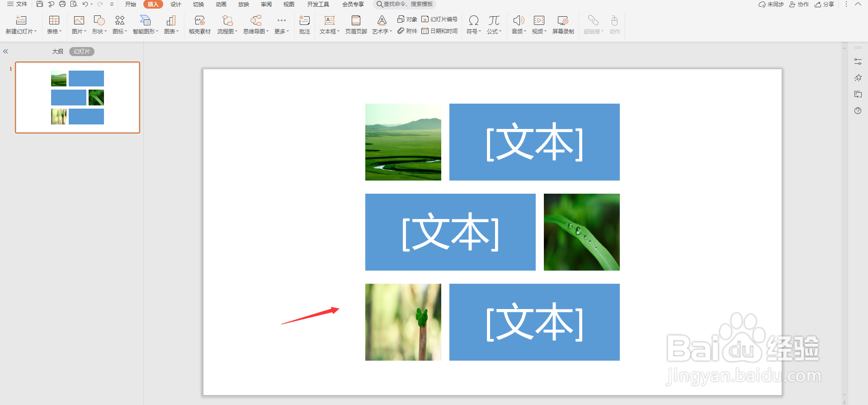Insert Video (视频)
The width and height of the screenshot is (868, 405).
coord(539,20)
